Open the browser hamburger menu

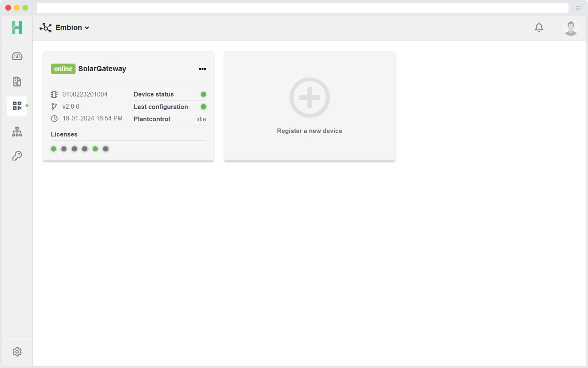pyautogui.click(x=578, y=8)
